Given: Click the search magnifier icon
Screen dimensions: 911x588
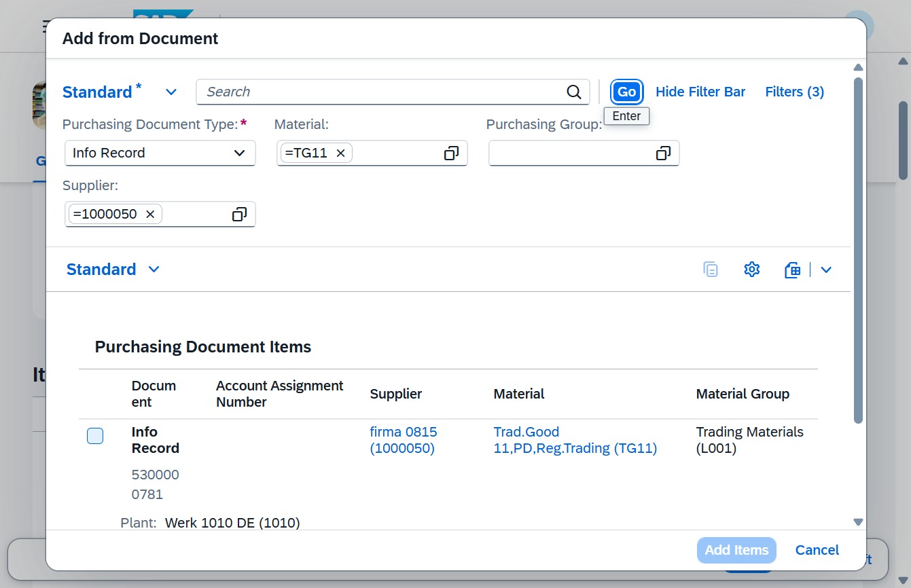Looking at the screenshot, I should click(x=574, y=92).
